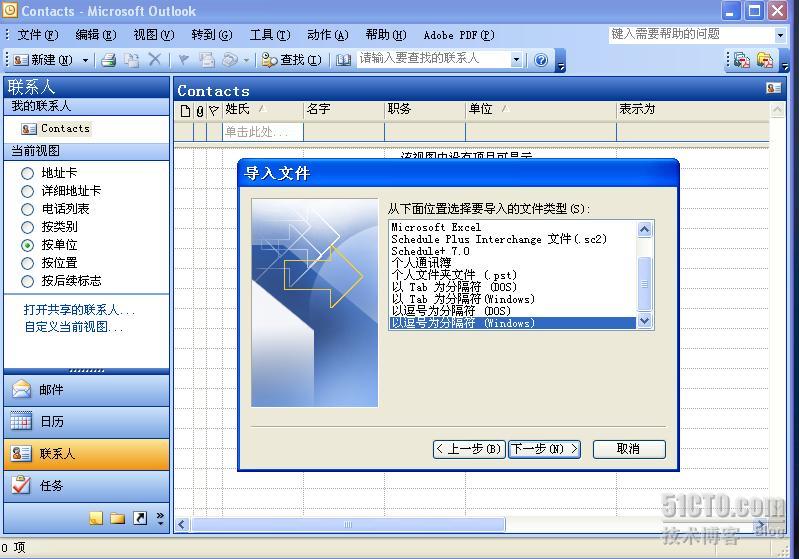Click the dial phone toolbar icon
This screenshot has width=799, height=559.
[x=230, y=60]
